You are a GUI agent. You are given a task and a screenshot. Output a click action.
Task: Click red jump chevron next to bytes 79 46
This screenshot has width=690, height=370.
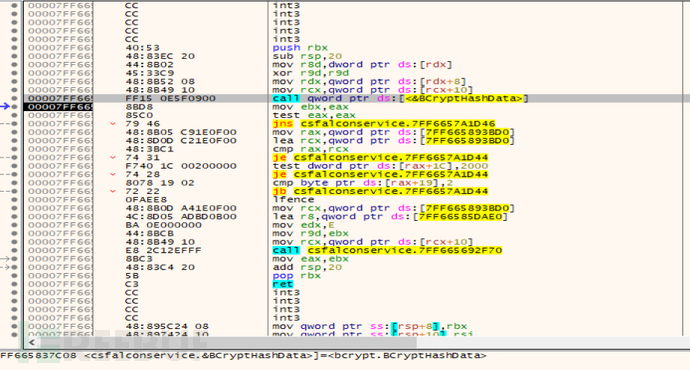click(x=113, y=124)
